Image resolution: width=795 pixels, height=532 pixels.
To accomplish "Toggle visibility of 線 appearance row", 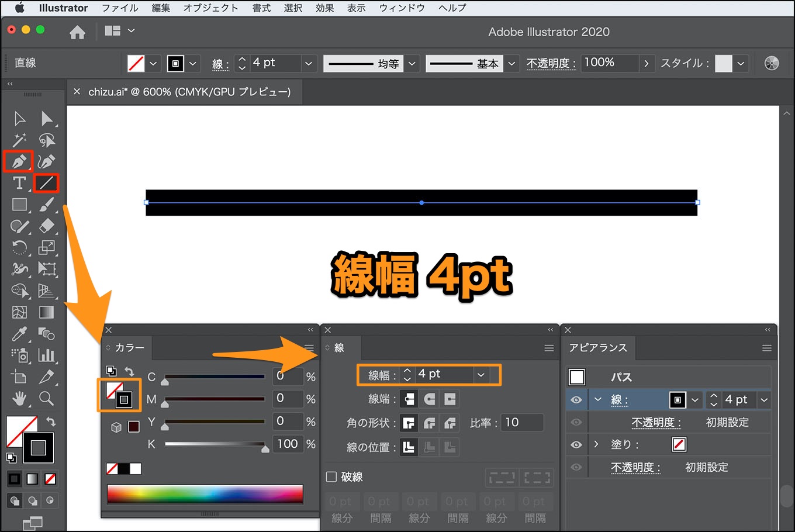I will [576, 400].
